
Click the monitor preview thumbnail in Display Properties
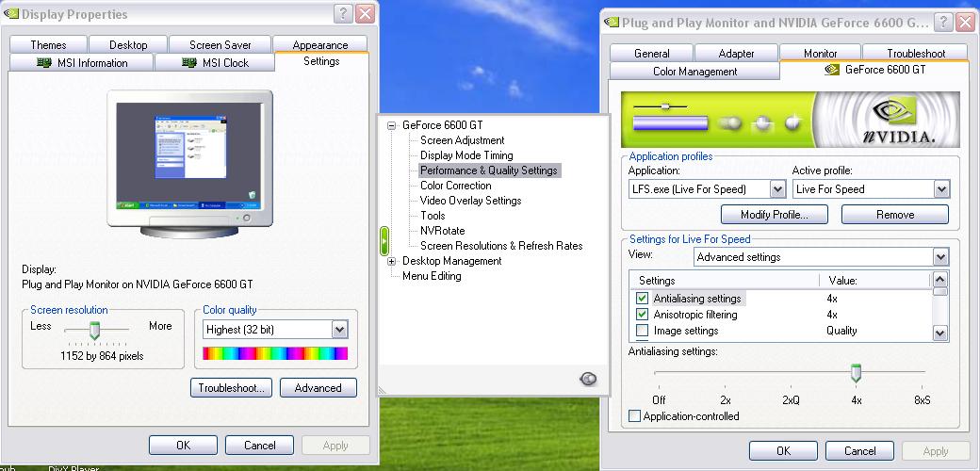point(190,164)
